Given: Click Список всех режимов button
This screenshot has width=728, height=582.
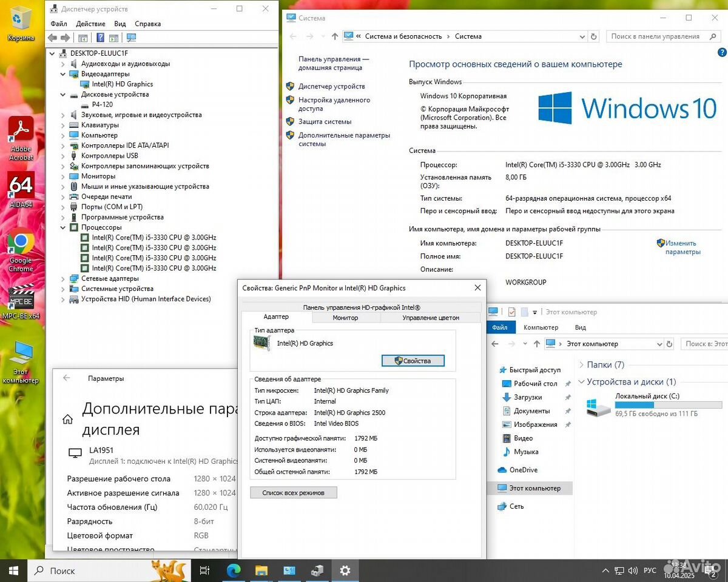Looking at the screenshot, I should pyautogui.click(x=294, y=493).
